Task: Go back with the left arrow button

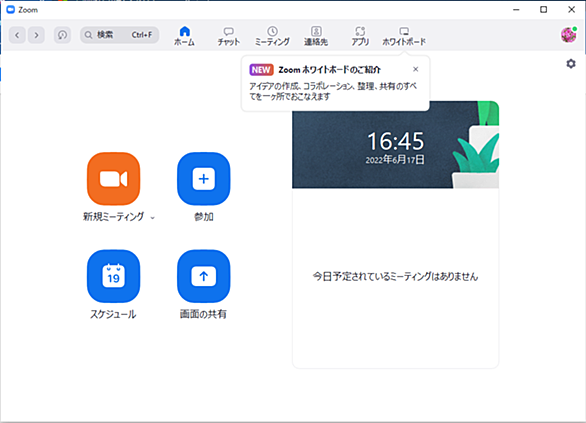Action: pos(17,35)
